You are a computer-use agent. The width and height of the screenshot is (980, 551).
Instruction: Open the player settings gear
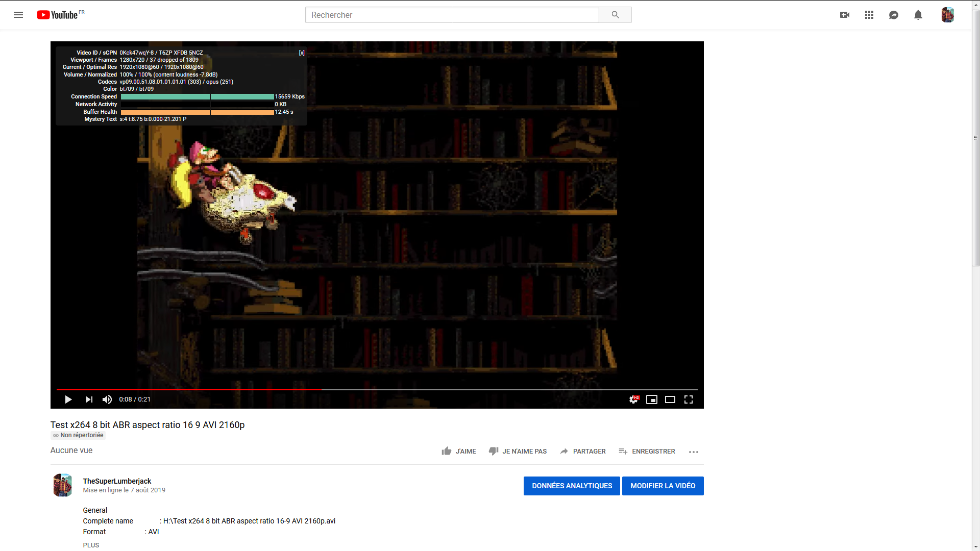[634, 399]
